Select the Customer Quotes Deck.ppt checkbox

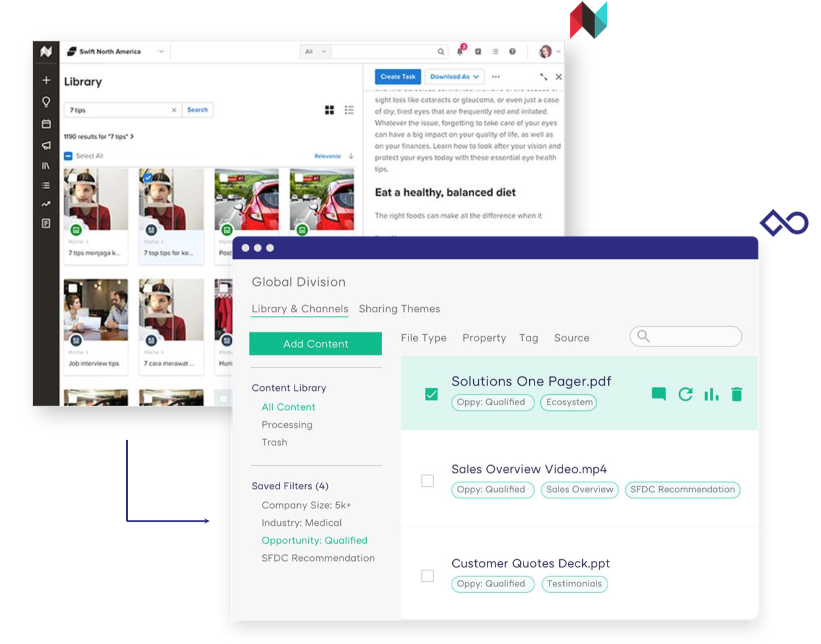pos(427,575)
